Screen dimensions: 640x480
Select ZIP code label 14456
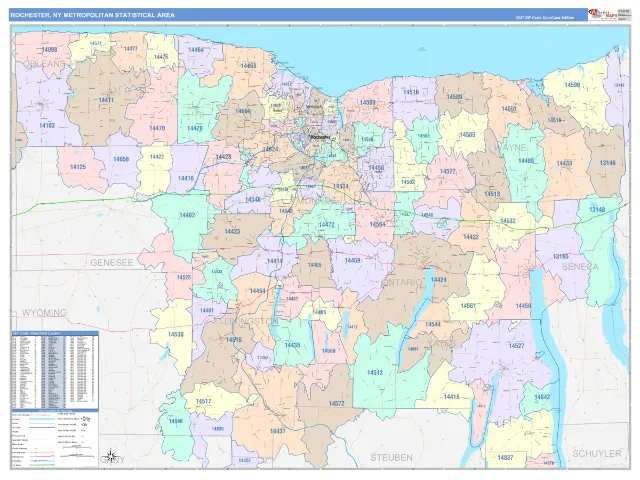[523, 306]
